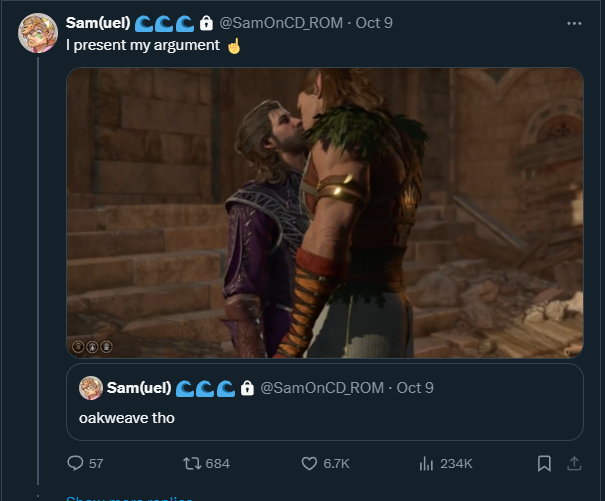This screenshot has width=605, height=501.
Task: Click the padlock icon beside the main tweet name
Action: (206, 23)
